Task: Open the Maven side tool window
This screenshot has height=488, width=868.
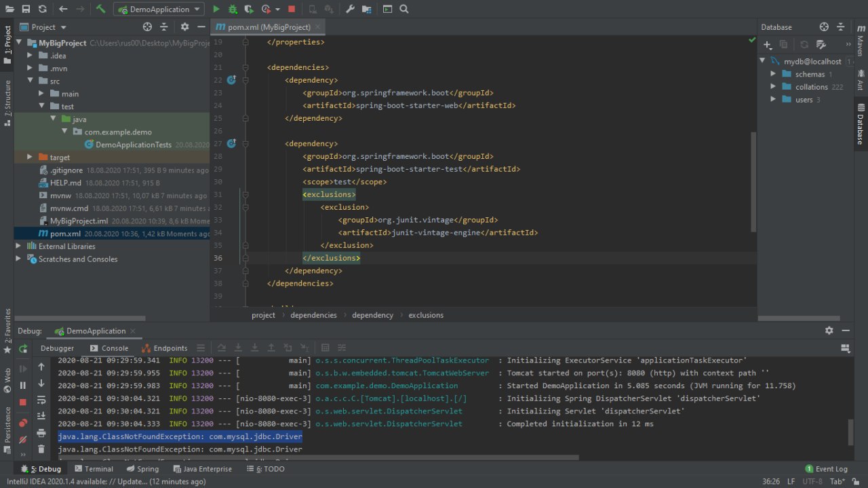Action: 861,39
